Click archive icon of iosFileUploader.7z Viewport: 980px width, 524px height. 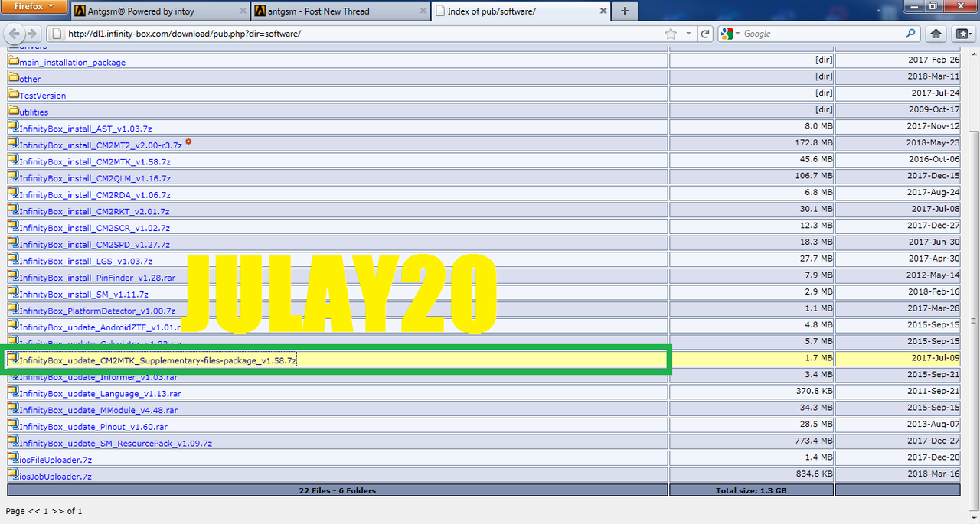pos(13,457)
